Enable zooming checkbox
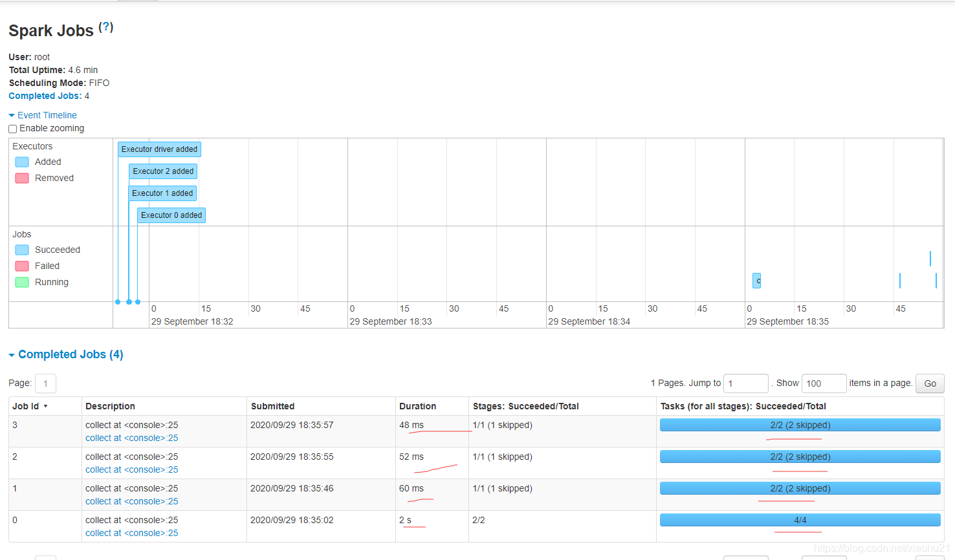955x560 pixels. coord(12,129)
